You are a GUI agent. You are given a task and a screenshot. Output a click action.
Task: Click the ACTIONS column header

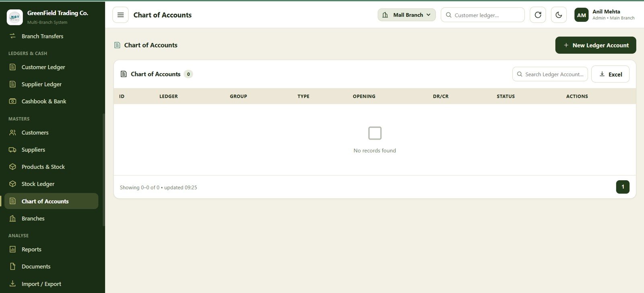(x=577, y=96)
